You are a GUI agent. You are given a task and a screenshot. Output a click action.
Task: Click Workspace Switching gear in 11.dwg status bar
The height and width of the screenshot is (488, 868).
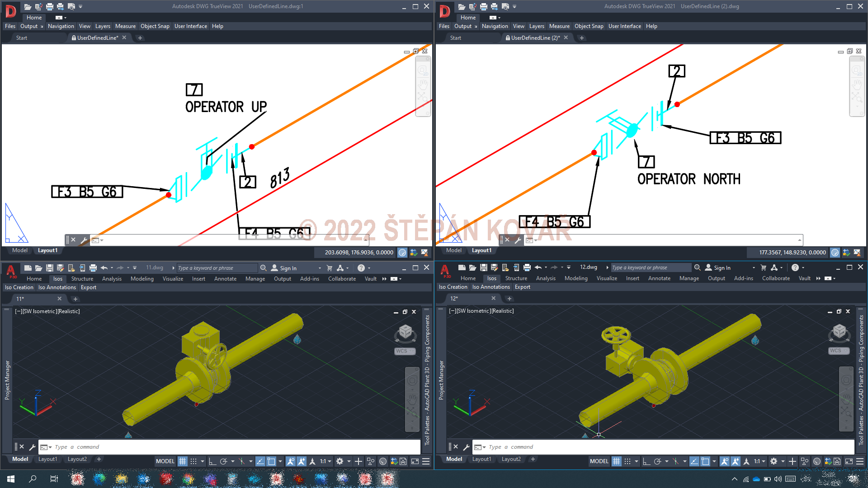click(340, 461)
